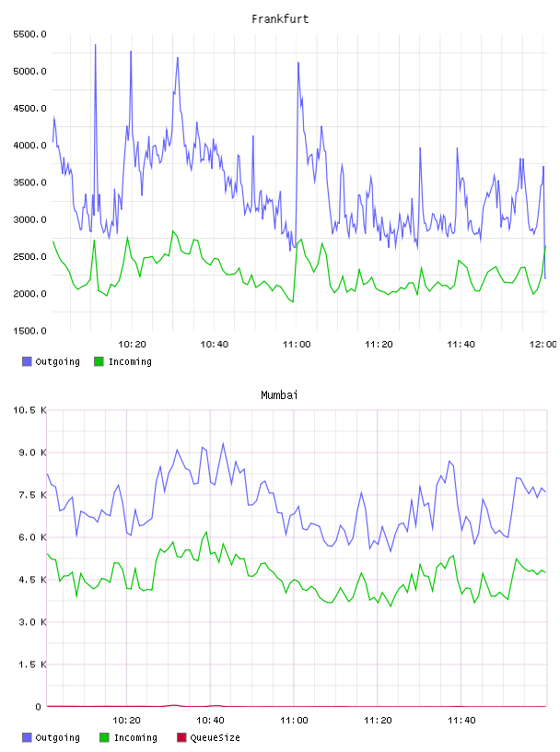The image size is (560, 752).
Task: Click the 12:00 time label on Frankfurt chart
Action: coord(543,345)
